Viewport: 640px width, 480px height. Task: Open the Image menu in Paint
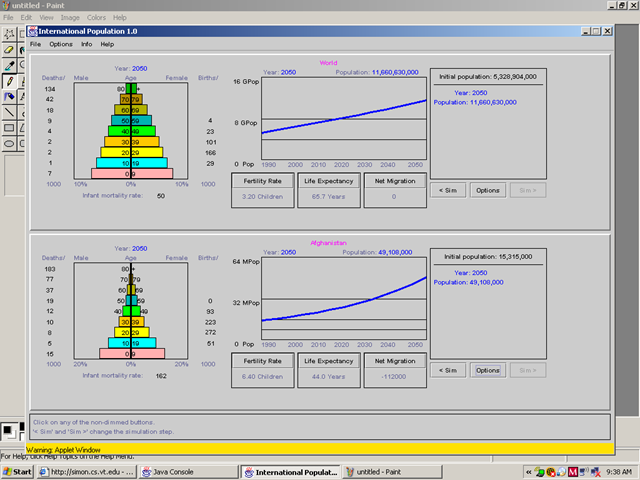(70, 18)
